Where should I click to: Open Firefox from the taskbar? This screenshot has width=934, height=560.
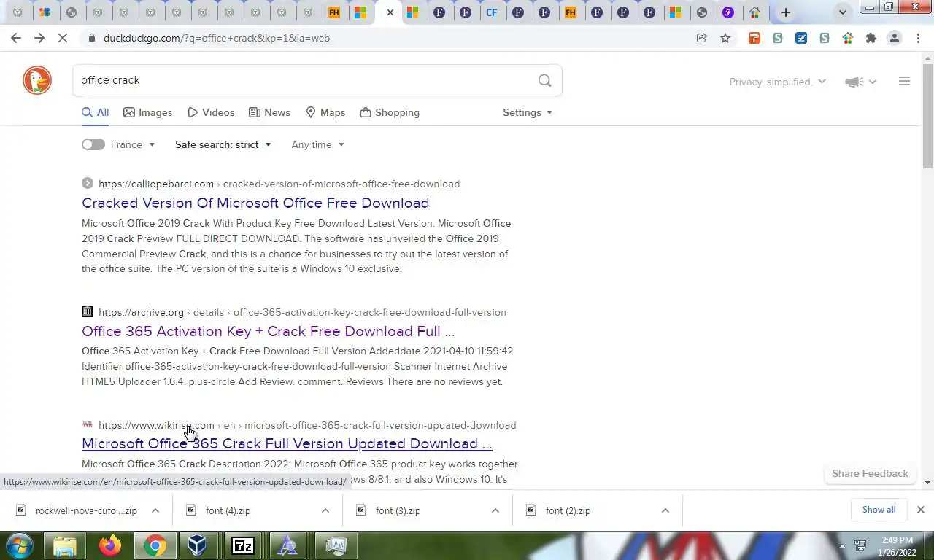click(110, 545)
